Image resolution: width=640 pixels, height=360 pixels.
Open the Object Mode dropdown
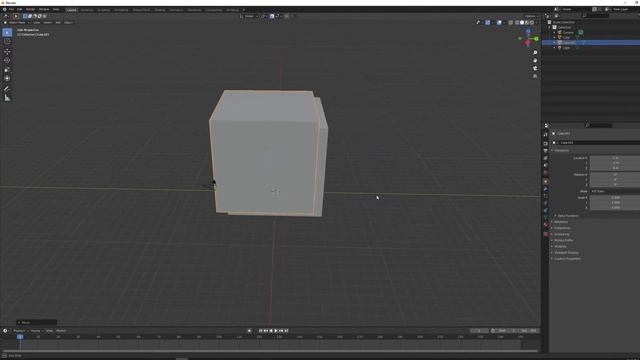point(17,22)
